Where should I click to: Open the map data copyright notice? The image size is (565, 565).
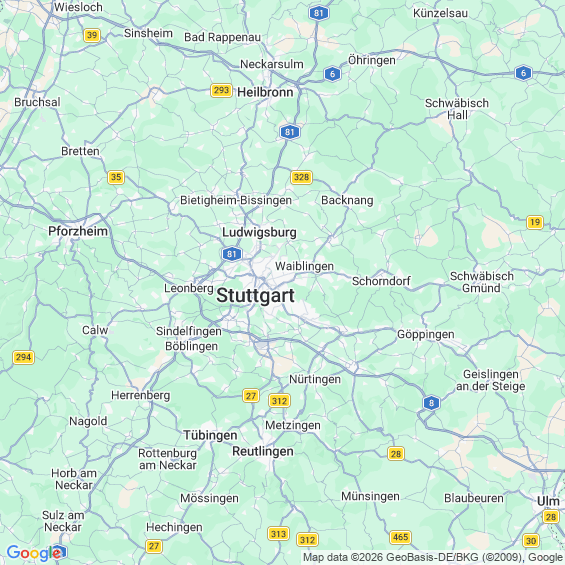point(433,557)
